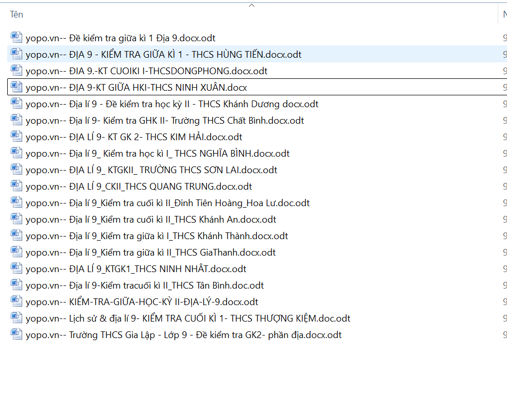Click icon next to THCS NGHĨA BÌNH document
Viewport: 507px width, 420px height.
point(16,153)
